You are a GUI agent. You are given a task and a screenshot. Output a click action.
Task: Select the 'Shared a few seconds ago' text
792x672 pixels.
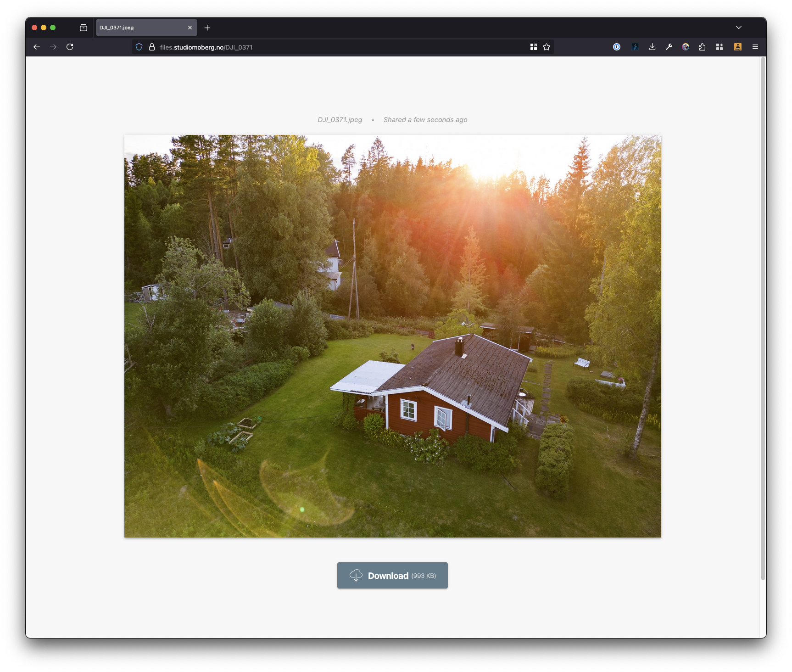425,120
